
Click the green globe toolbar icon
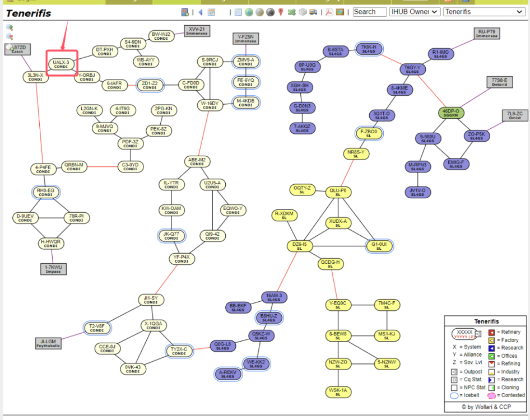coord(249,12)
